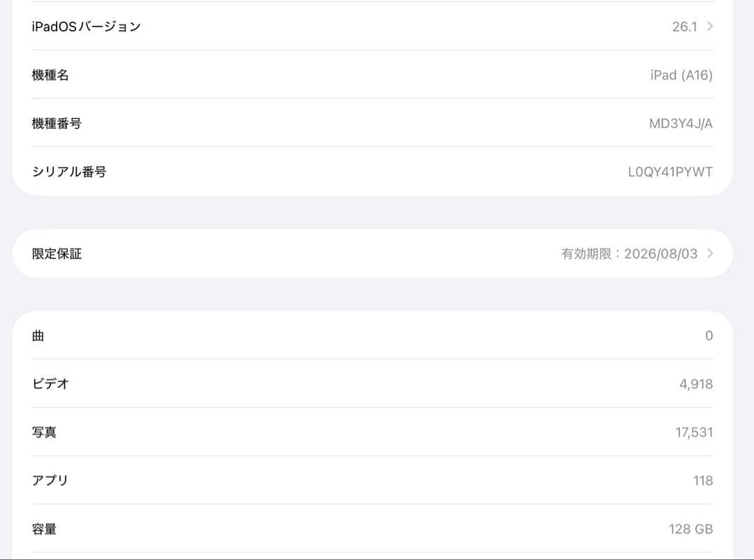Tap the 有効期限:2026/08/03 warranty date
Screen dimensions: 754x560
(x=629, y=253)
